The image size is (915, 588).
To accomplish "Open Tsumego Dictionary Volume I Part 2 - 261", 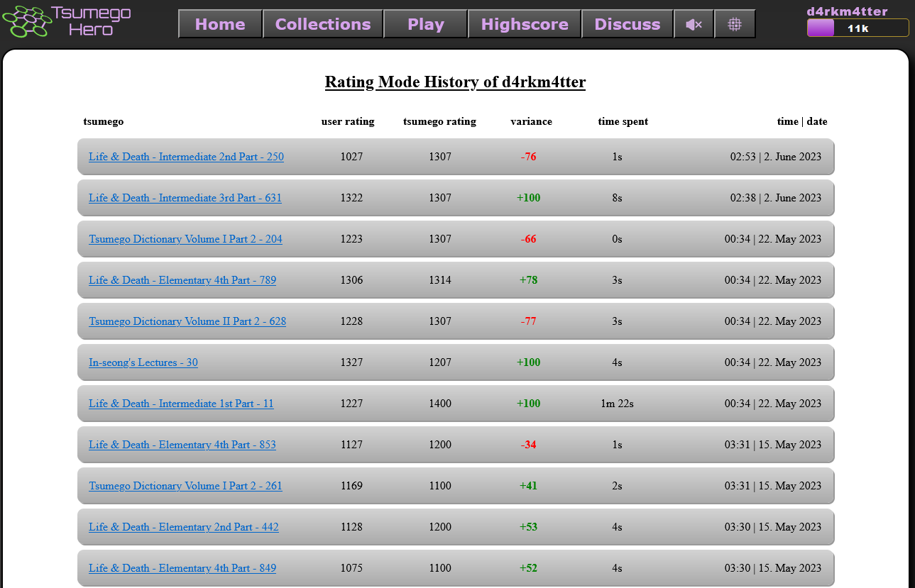I will point(185,486).
